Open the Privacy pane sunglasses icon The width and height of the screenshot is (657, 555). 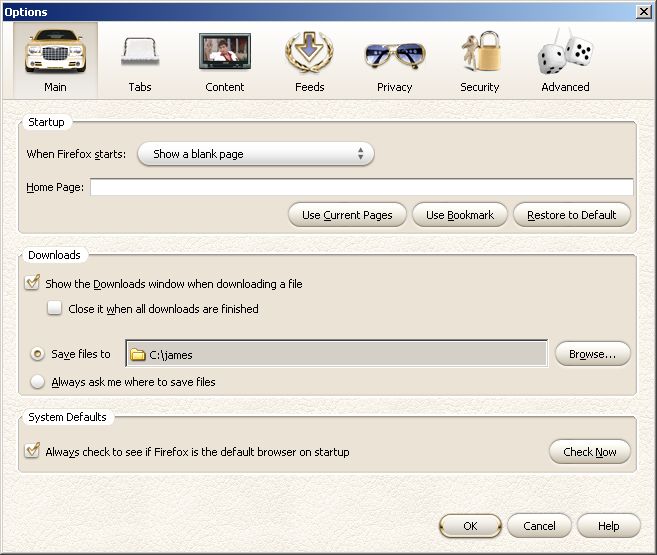point(394,55)
